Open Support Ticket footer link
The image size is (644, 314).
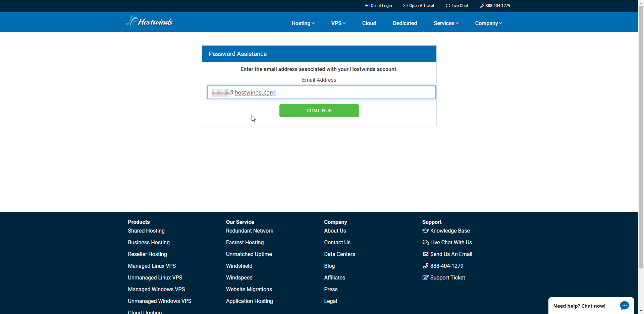tap(444, 277)
